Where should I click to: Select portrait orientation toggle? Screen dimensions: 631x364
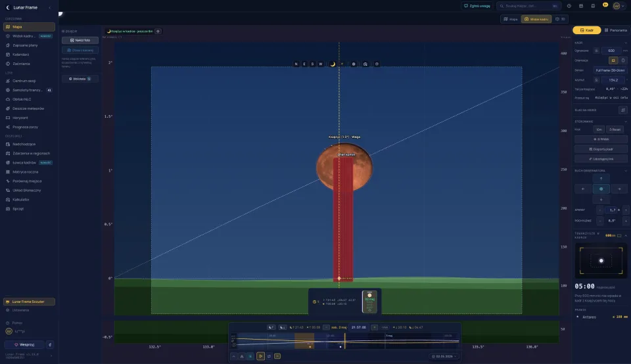click(623, 60)
